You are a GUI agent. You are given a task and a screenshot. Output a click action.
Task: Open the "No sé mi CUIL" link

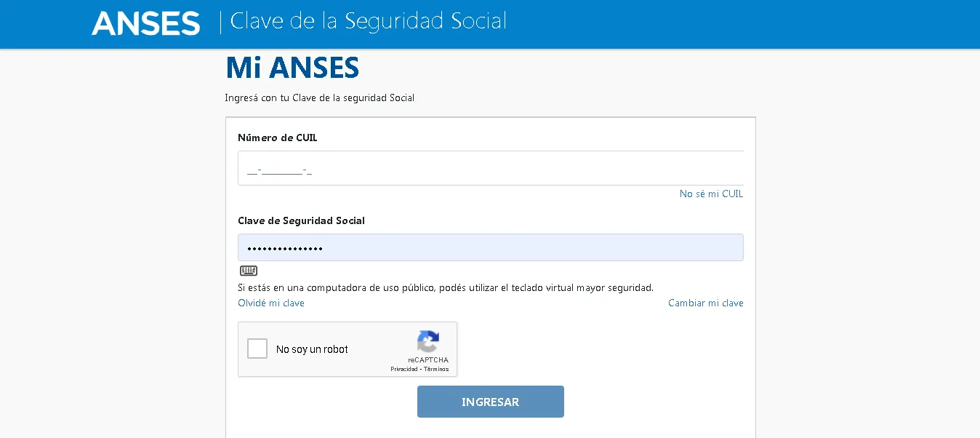711,194
